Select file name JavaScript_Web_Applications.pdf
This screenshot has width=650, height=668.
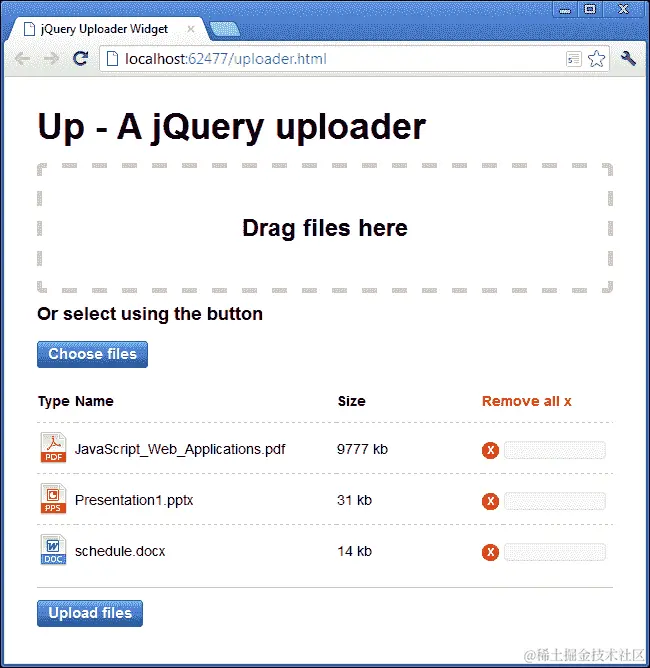click(180, 449)
